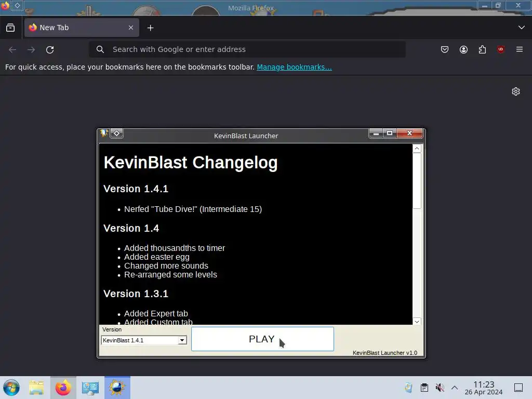Click the Firefox window menu diamond icon
This screenshot has width=532, height=399.
tap(17, 5)
